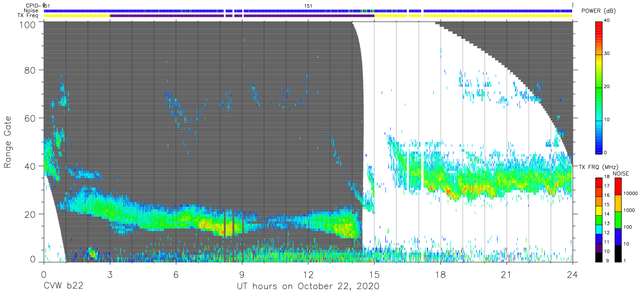
Task: Click the yellow 14–15 MHz TX FRQ swatch
Action: 598,210
